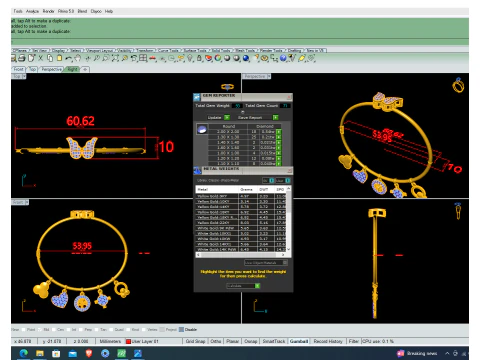Viewport: 480px width, 360px height.
Task: Toggle the Disable osnap checkbox
Action: (181, 330)
